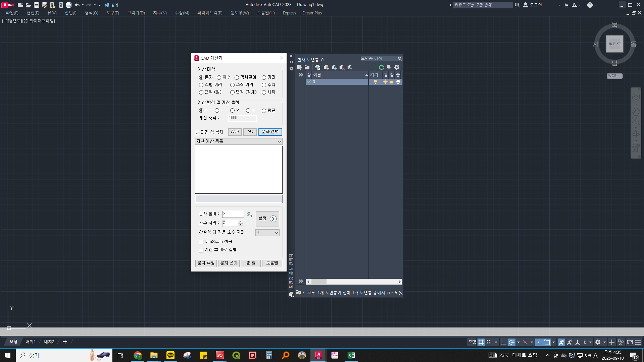Click the 문자 쓰기 button
The height and width of the screenshot is (362, 644).
(x=229, y=263)
